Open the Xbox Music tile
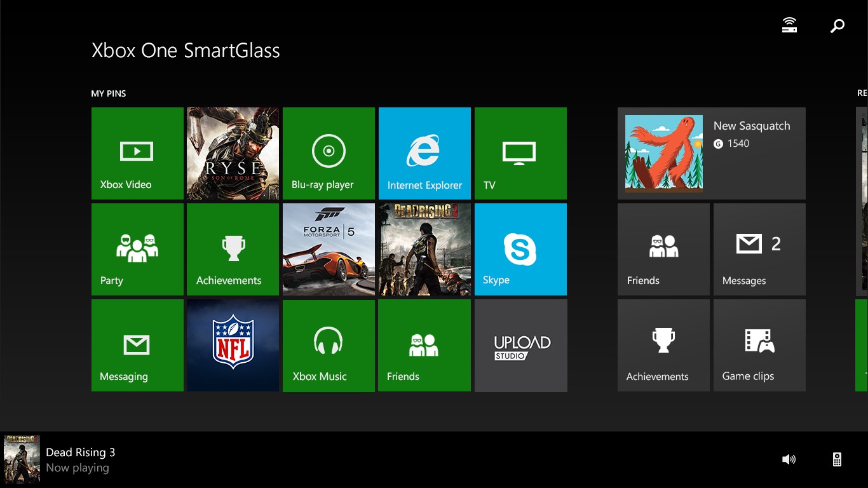Screen dimensions: 868x488 point(329,345)
